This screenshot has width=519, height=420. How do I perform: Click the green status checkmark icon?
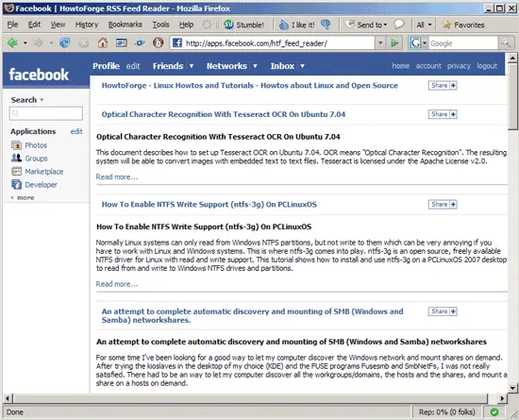click(x=494, y=412)
